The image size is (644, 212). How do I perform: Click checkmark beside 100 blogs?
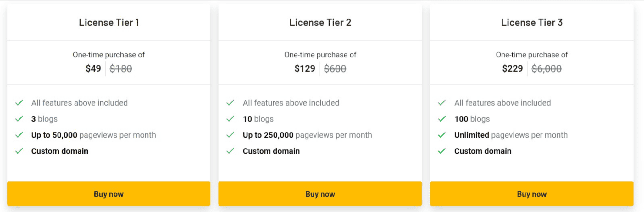442,119
